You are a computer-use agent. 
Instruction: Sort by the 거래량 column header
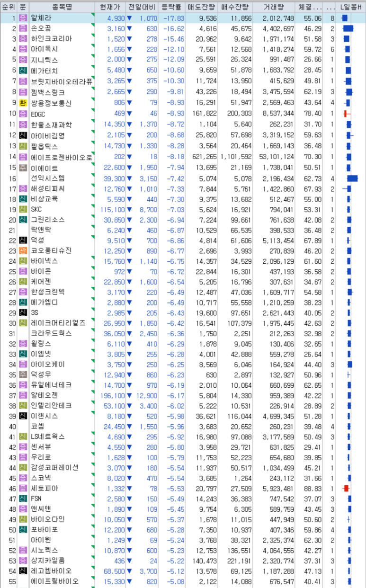[274, 7]
